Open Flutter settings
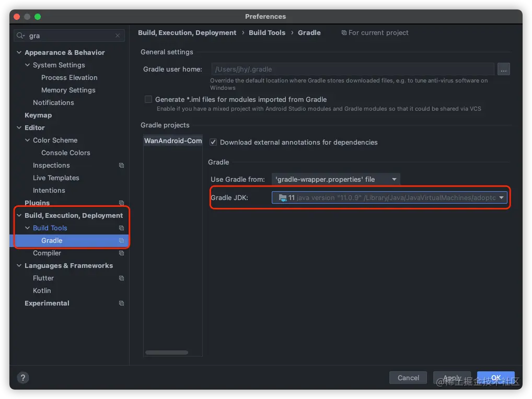 click(x=43, y=278)
